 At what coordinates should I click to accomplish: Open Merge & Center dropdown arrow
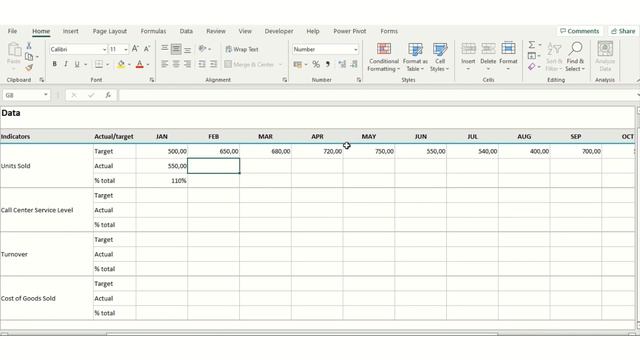click(280, 64)
